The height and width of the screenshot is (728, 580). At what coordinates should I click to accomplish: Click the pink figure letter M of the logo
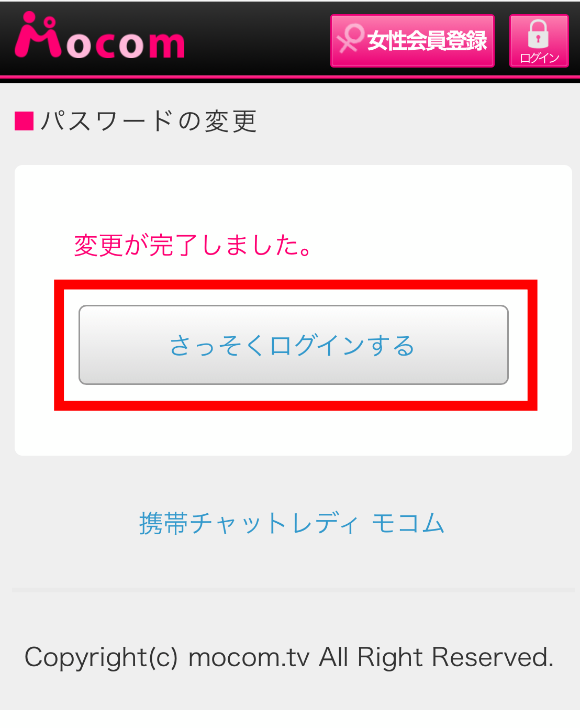[38, 35]
